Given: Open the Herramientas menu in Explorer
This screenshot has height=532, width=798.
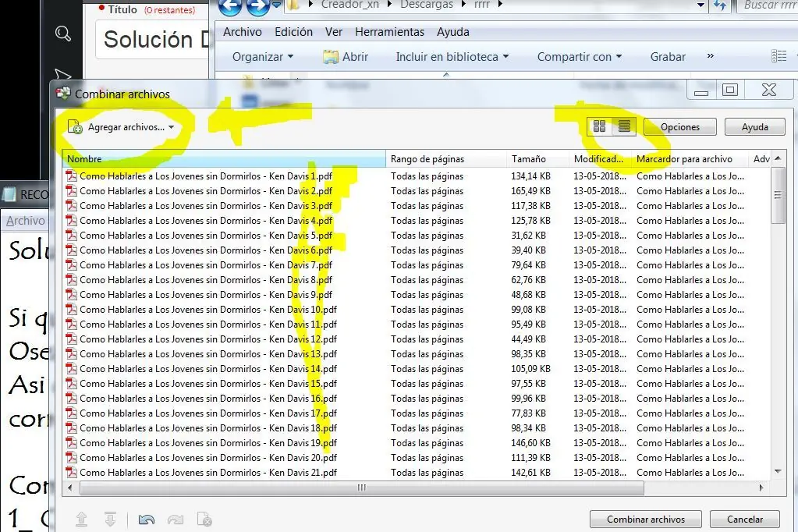Looking at the screenshot, I should tap(389, 31).
